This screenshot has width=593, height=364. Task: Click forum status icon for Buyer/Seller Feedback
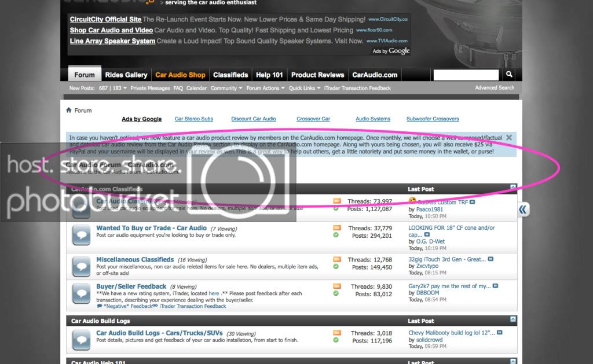click(x=81, y=294)
